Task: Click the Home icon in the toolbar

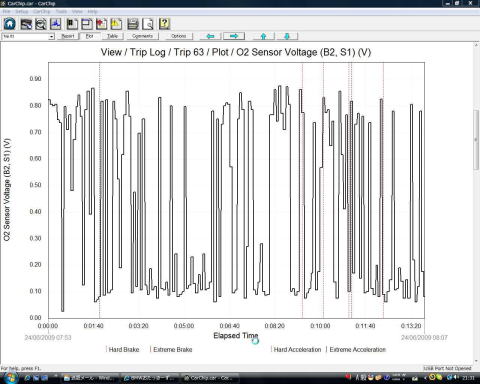Action: tap(10, 24)
